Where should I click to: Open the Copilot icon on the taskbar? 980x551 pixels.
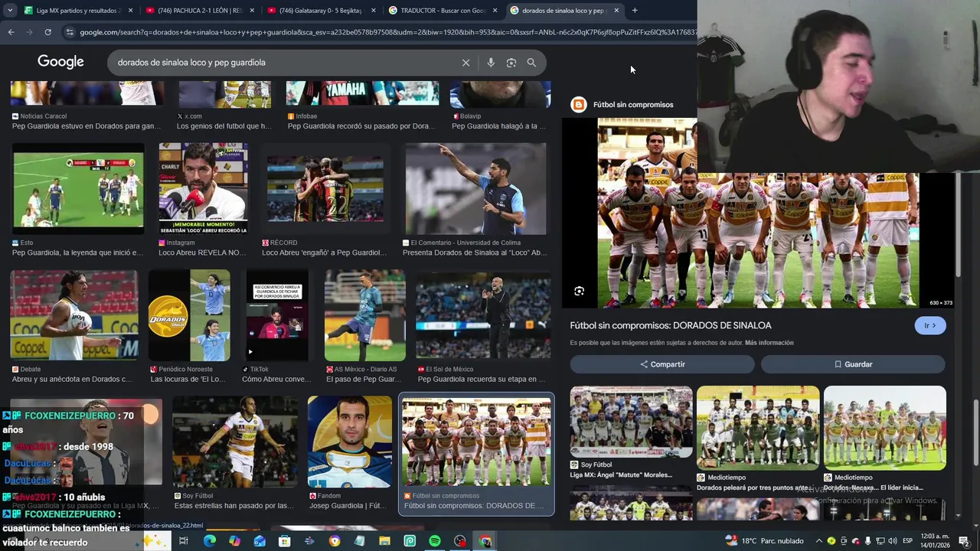click(234, 541)
